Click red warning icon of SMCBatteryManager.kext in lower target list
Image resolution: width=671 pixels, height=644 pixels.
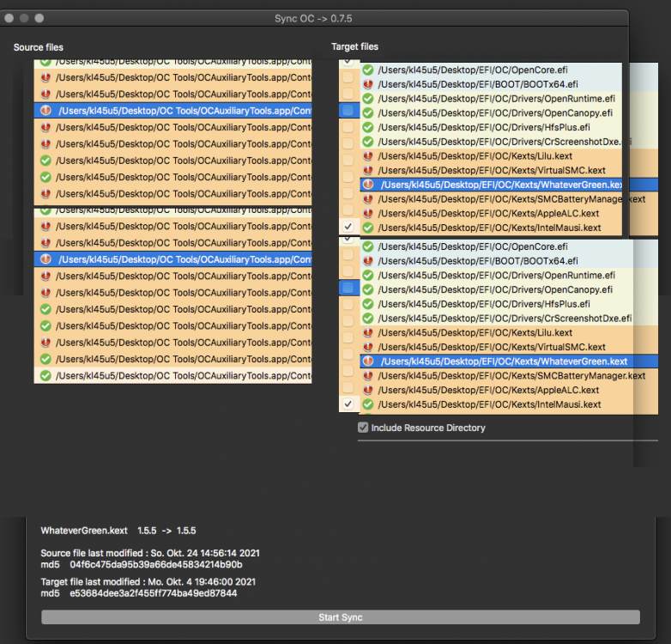368,375
